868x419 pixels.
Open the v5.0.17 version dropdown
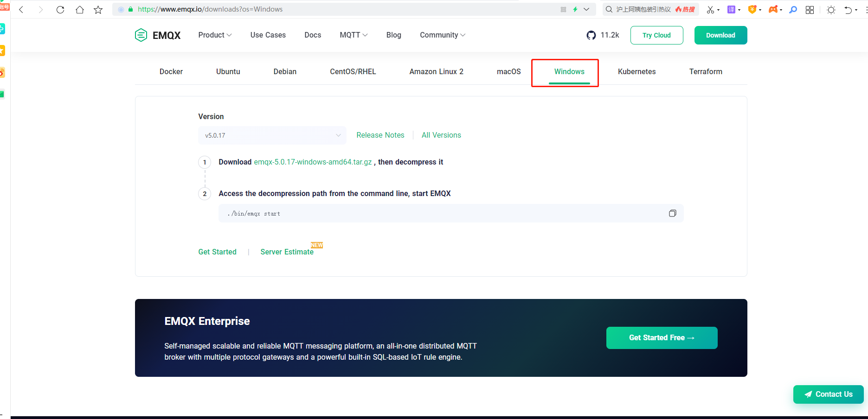pos(272,135)
